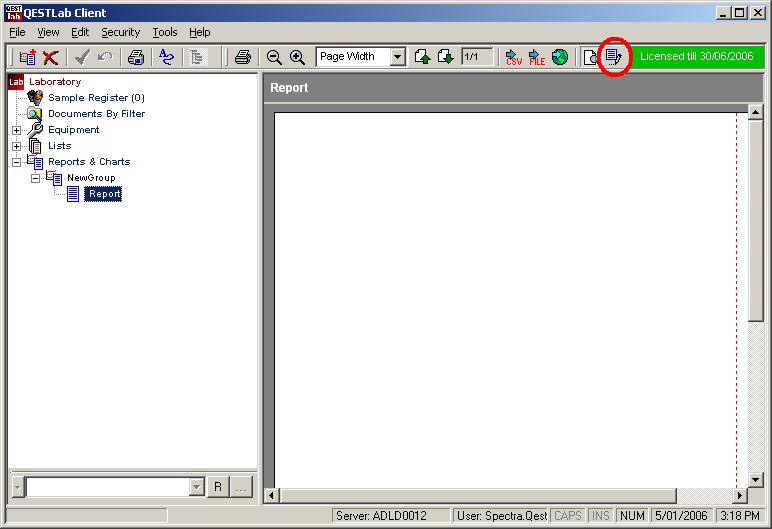Go to the next page with down arrow
Screen dimensions: 772x529
pos(446,58)
